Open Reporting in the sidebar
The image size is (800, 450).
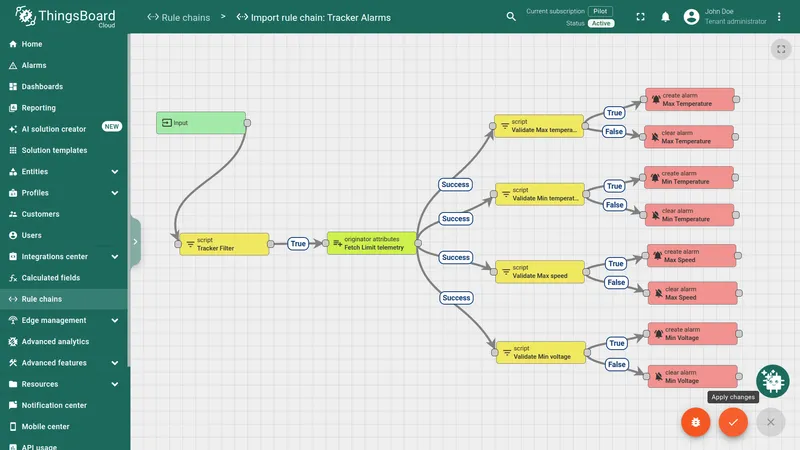point(64,108)
